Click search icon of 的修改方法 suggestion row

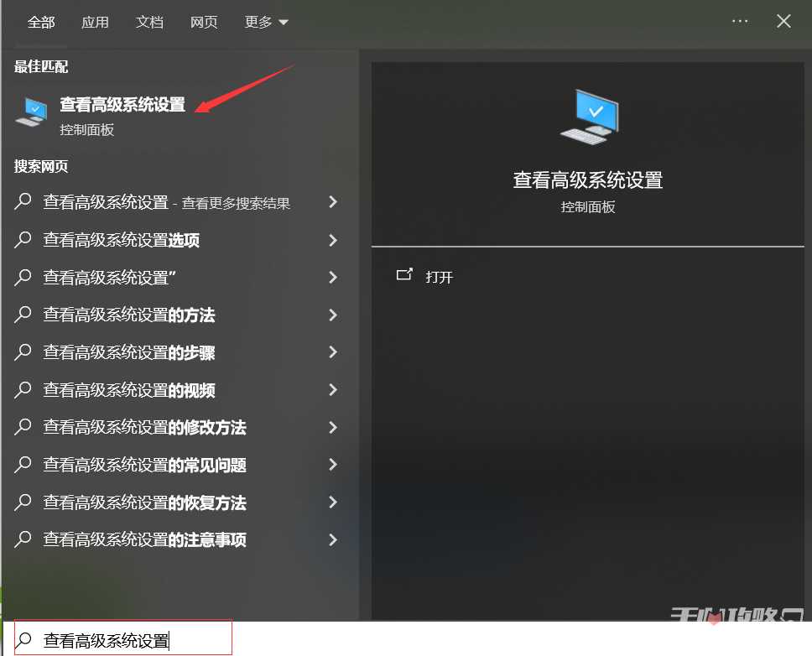[23, 427]
